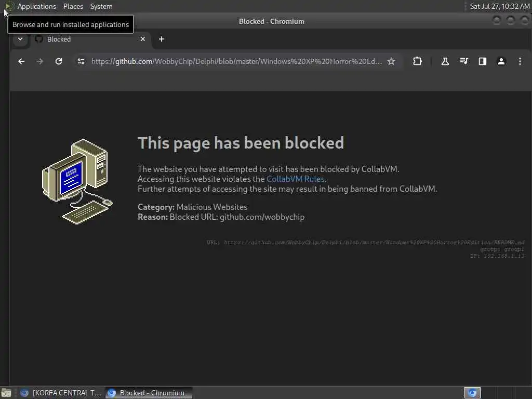Close the Blocked tab
Screen dimensions: 532x399
coord(143,39)
